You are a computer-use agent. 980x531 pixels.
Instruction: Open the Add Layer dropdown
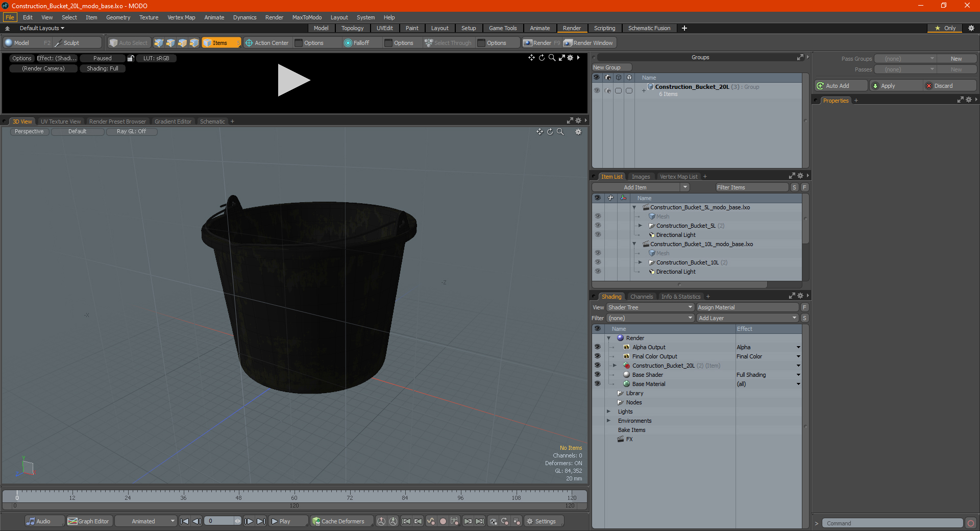(747, 318)
